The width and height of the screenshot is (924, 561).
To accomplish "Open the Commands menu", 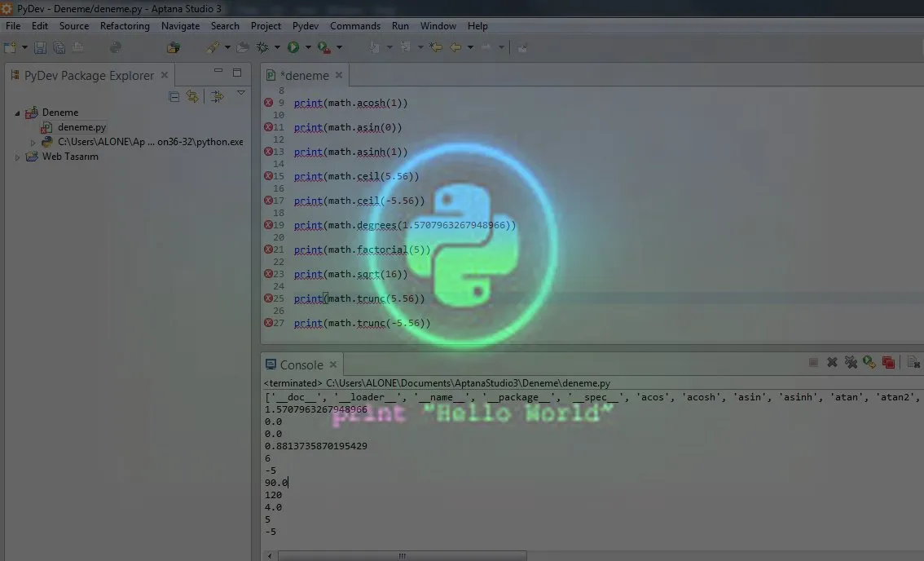I will pos(355,26).
